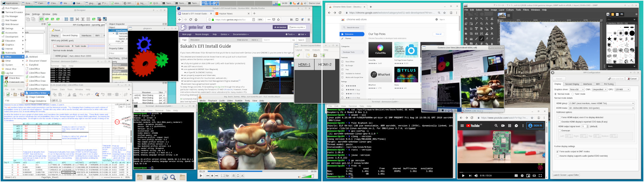Image resolution: width=644 pixels, height=182 pixels.
Task: Open YouTube player settings gear
Action: (522, 176)
